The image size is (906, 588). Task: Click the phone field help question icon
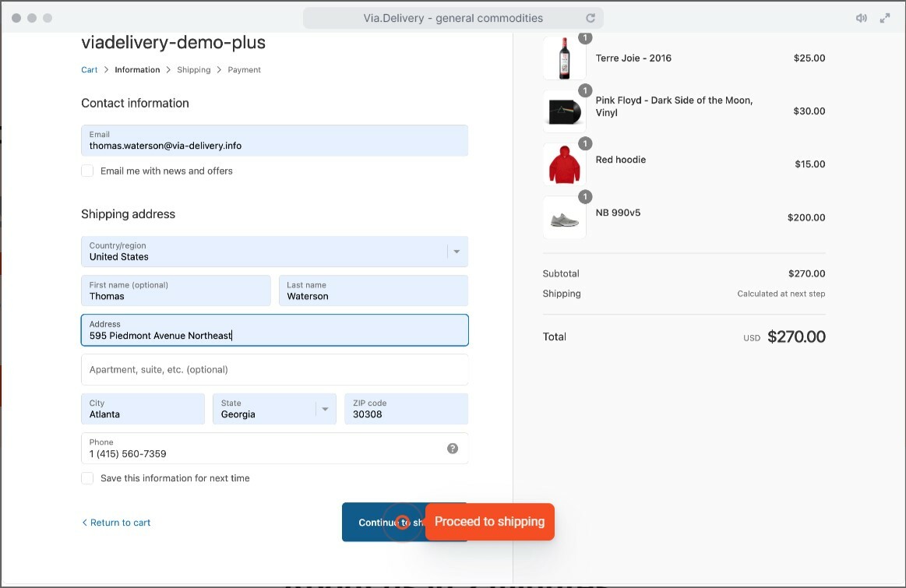point(453,449)
